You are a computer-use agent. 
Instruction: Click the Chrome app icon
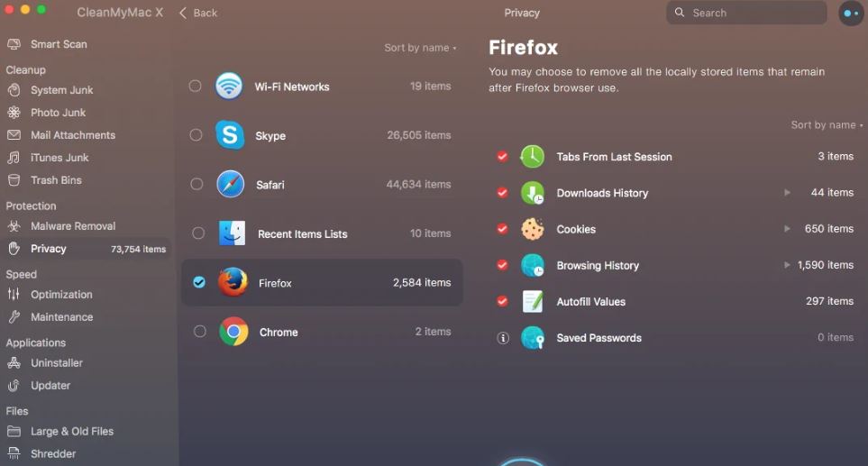233,332
